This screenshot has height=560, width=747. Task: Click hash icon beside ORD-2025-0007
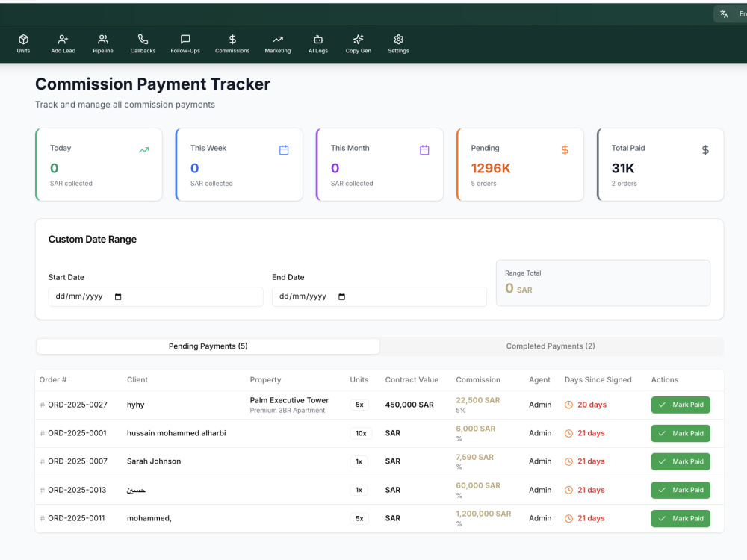click(x=43, y=461)
